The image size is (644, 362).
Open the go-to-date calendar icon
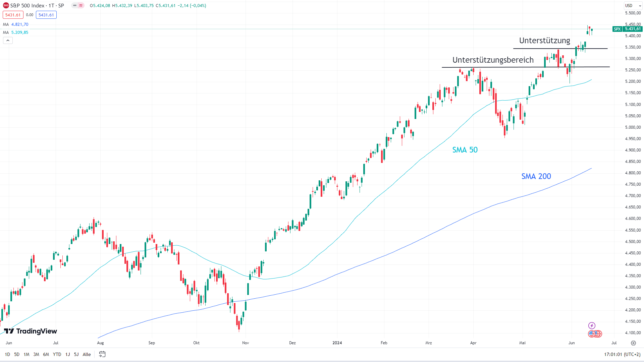[102, 354]
